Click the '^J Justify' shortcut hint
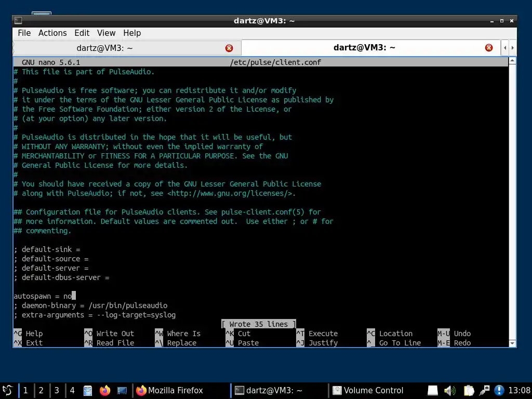This screenshot has width=532, height=399. click(x=317, y=343)
